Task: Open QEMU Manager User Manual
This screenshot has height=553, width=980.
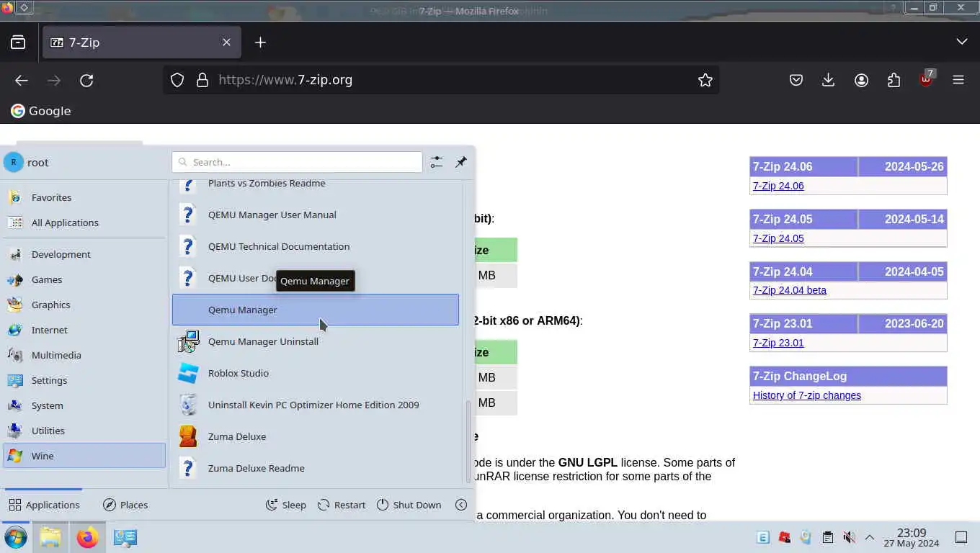Action: pos(315,215)
